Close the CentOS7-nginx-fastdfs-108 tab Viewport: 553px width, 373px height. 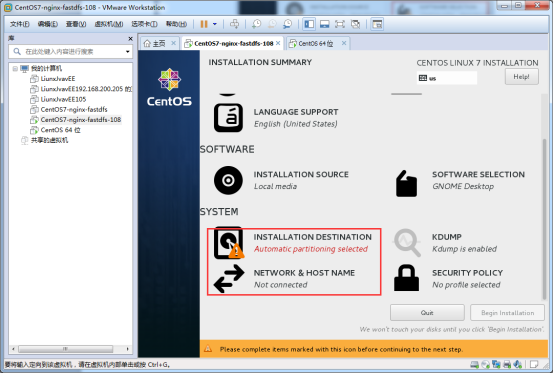click(278, 43)
